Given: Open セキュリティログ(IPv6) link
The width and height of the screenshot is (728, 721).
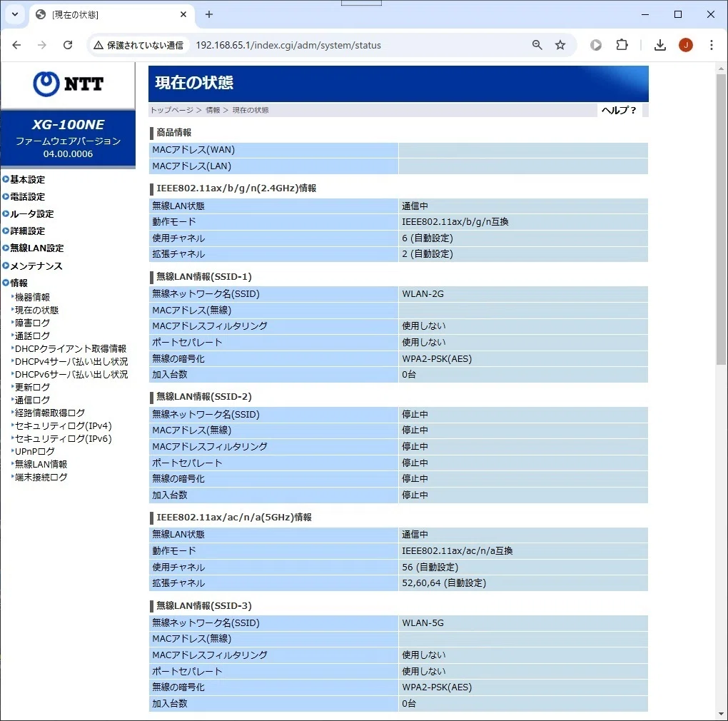Looking at the screenshot, I should coord(63,438).
